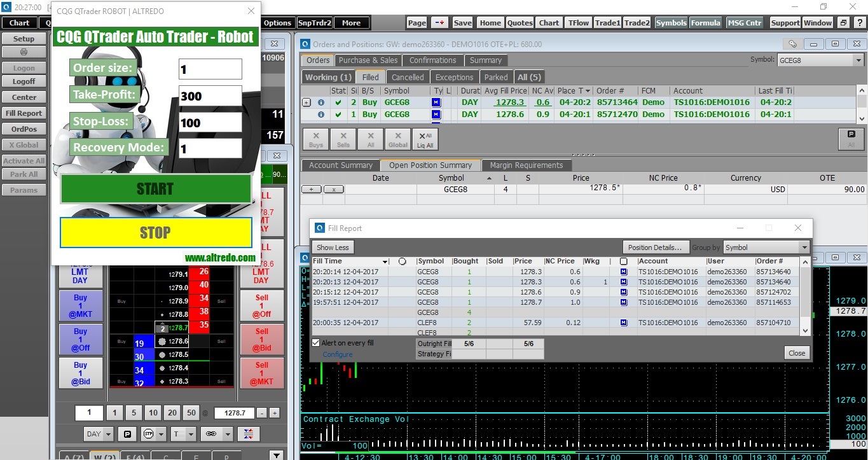Click the restore-window icon next to Window button
This screenshot has width=868, height=460.
tap(843, 22)
